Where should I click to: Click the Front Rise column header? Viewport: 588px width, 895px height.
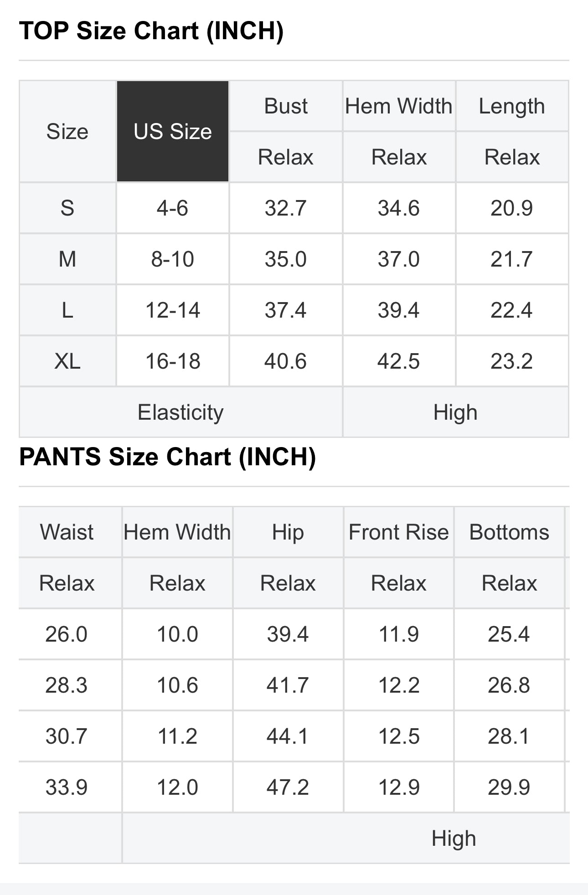point(398,532)
